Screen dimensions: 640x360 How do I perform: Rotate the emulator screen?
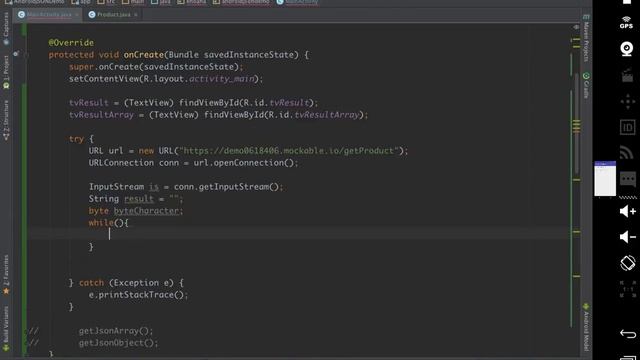click(627, 263)
